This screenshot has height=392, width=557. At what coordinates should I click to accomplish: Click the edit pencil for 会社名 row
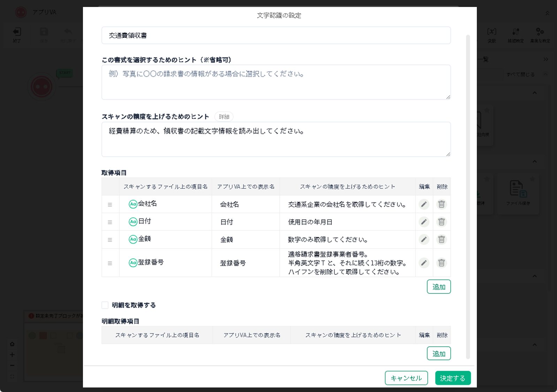click(x=424, y=204)
